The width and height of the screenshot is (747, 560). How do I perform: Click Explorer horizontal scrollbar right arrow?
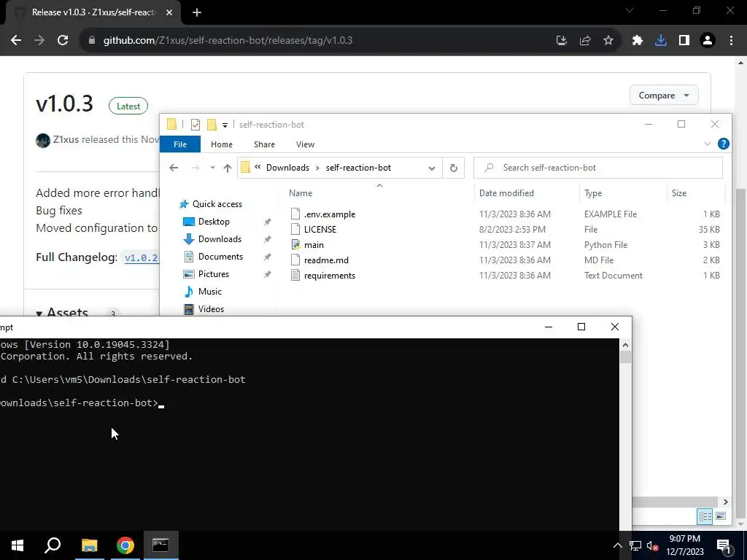725,502
